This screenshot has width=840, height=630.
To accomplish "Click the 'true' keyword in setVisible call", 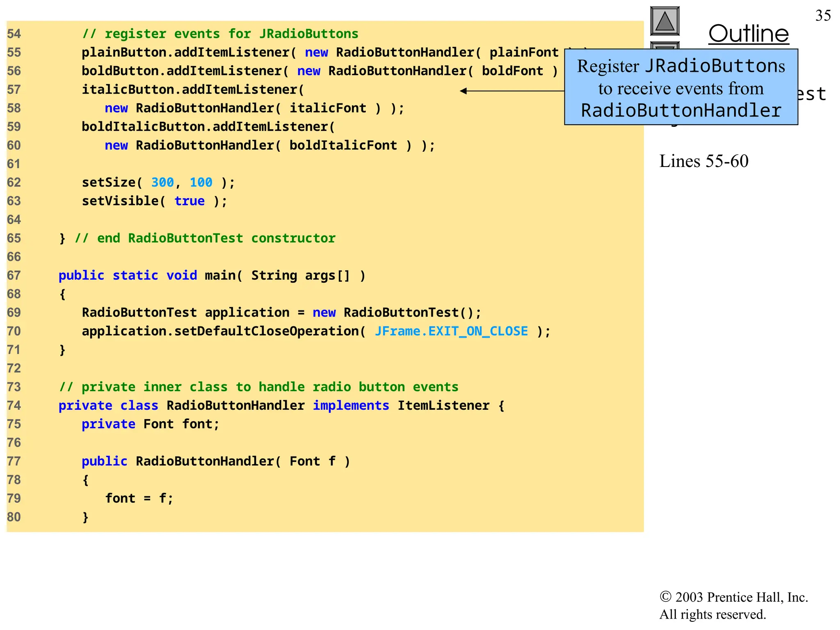I will [x=189, y=201].
